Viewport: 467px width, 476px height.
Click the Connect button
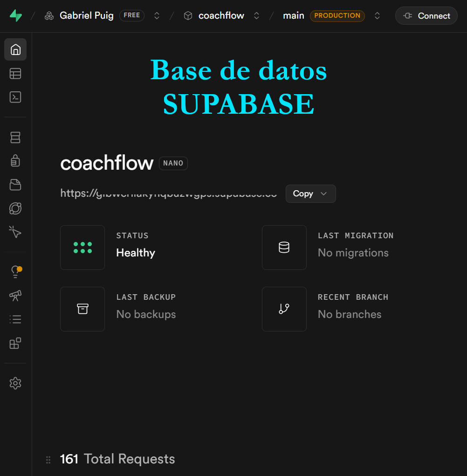(x=426, y=16)
